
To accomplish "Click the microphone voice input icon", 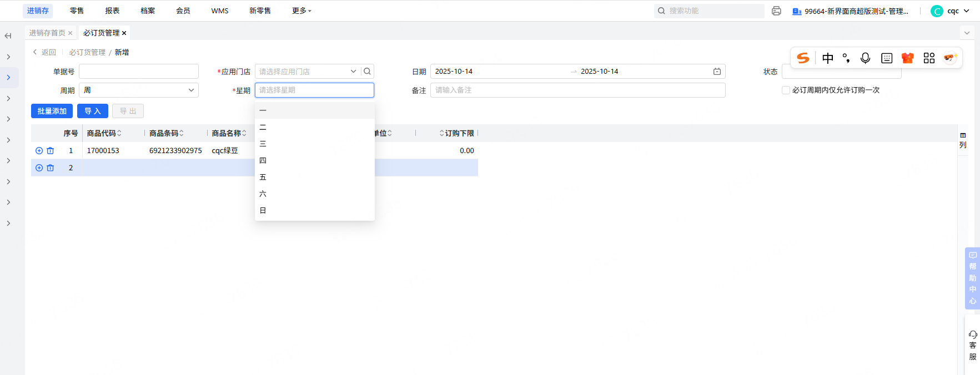I will tap(865, 58).
